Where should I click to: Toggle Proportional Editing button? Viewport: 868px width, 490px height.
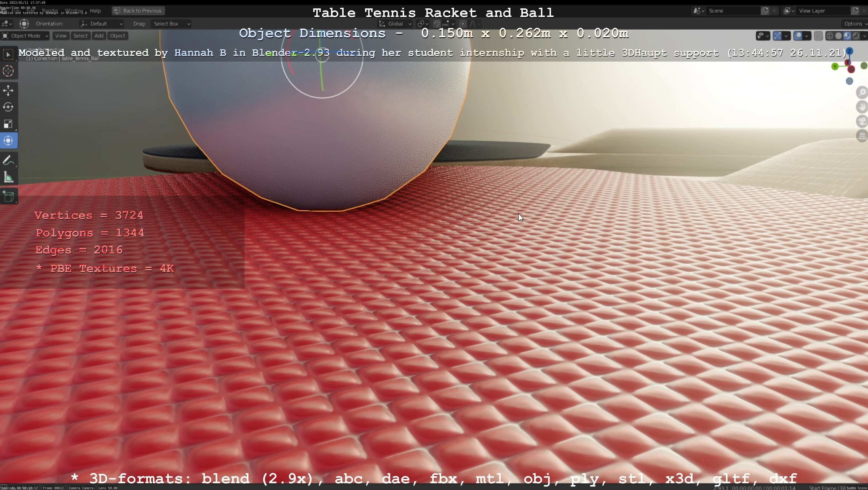[x=463, y=24]
